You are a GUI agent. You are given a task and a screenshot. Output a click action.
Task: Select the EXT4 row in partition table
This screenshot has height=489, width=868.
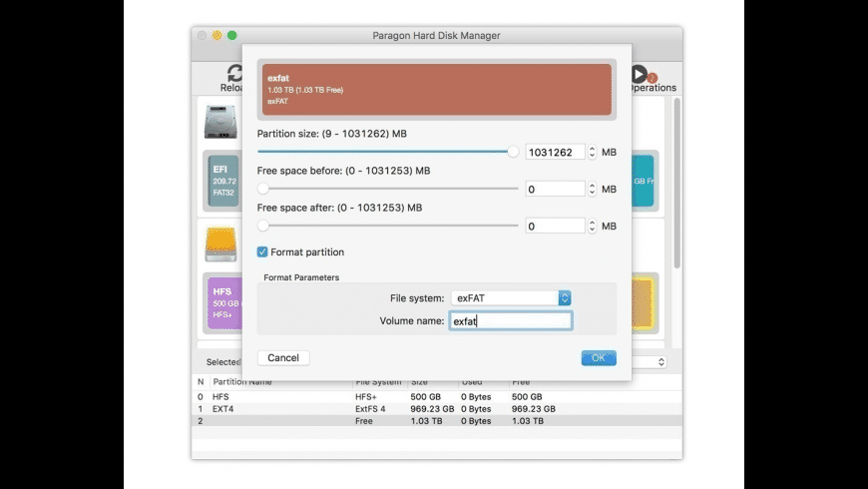(x=437, y=409)
